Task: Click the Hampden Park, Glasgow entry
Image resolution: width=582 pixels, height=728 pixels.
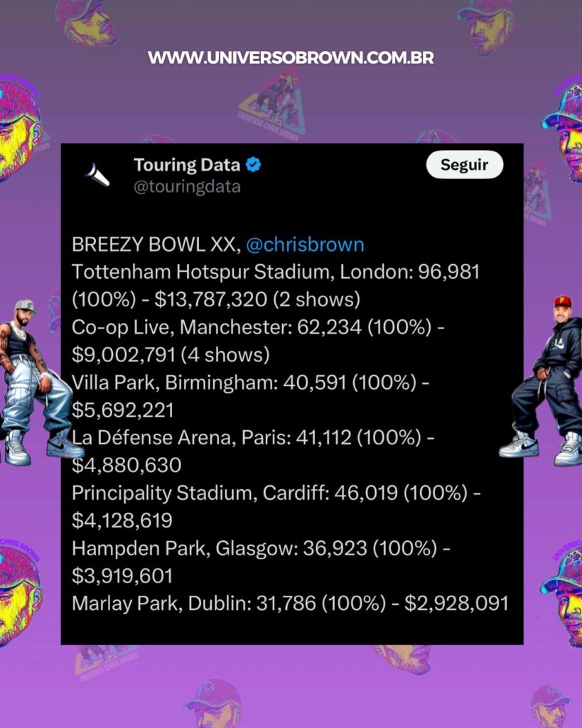Action: pyautogui.click(x=261, y=562)
